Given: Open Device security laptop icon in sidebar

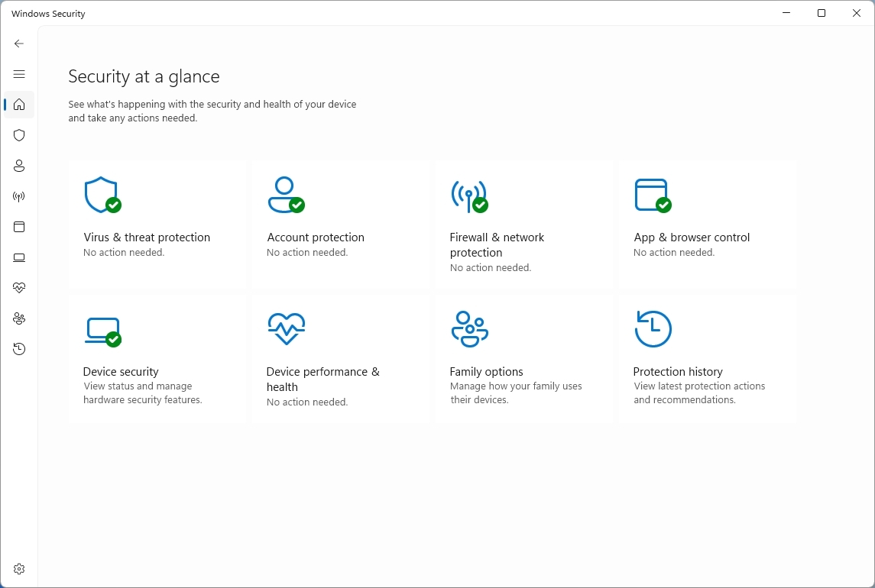Looking at the screenshot, I should click(19, 257).
